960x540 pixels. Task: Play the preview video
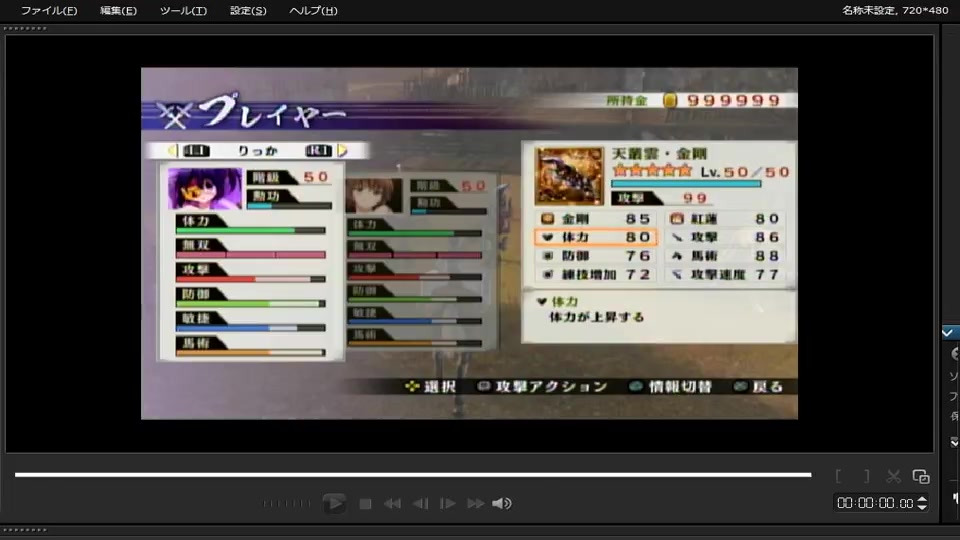(x=334, y=503)
